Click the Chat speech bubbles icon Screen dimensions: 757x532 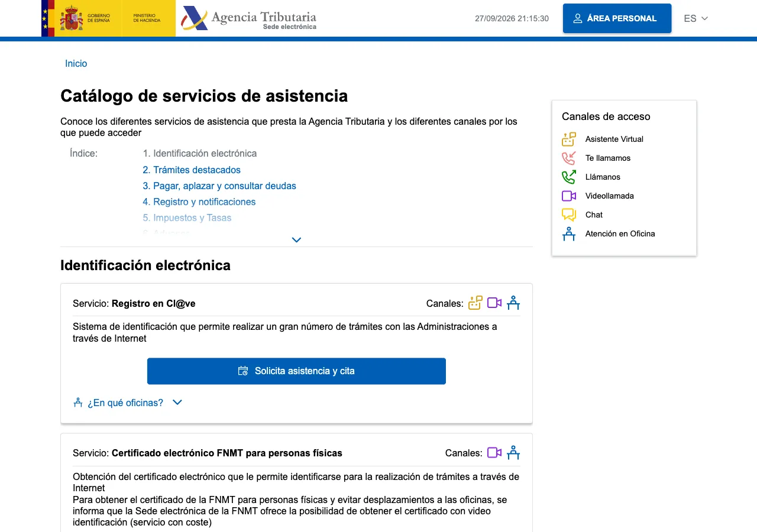pyautogui.click(x=568, y=215)
